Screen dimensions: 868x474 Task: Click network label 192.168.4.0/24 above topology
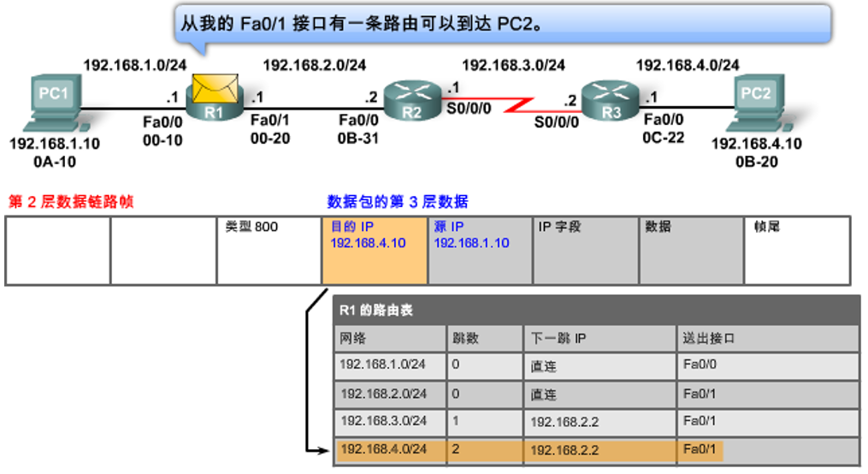pyautogui.click(x=688, y=65)
